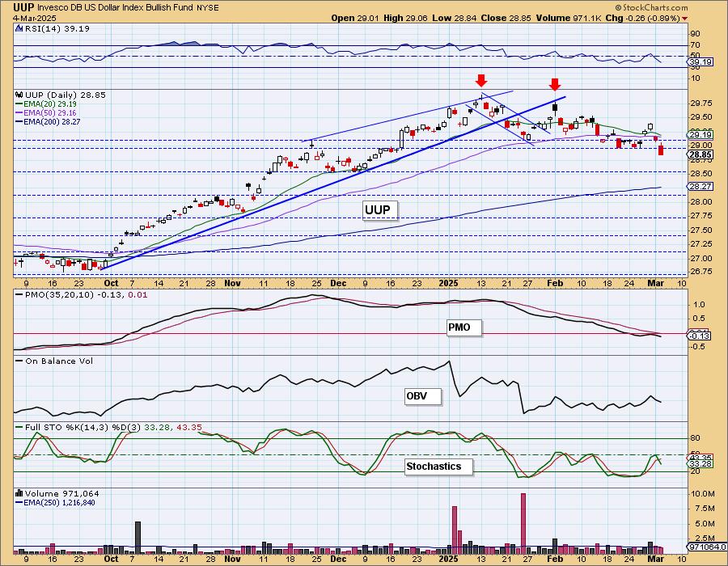Click the 2025 label on the price chart date axis
Viewport: 728px width, 566px height.
tap(448, 283)
